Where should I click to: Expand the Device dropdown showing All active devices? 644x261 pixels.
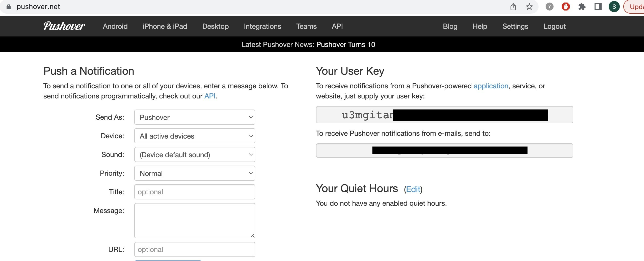tap(195, 136)
